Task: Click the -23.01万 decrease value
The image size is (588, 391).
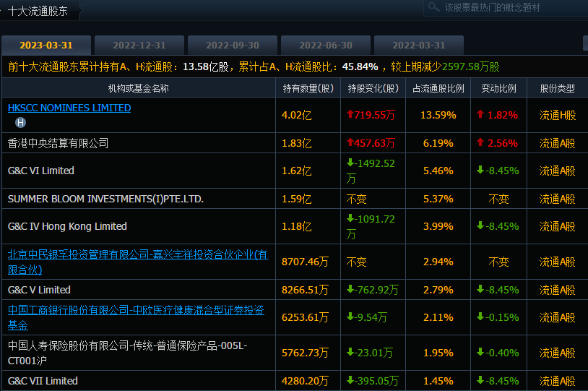Action: point(370,353)
